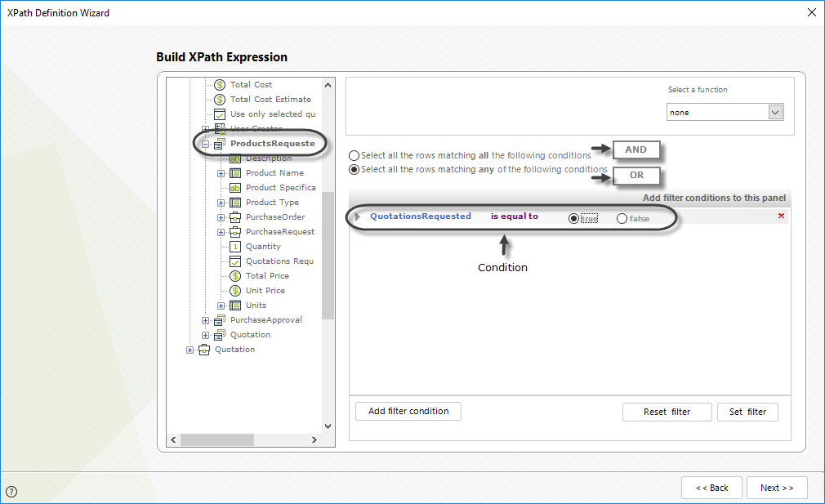Collapse the ProductsRequeste tree node
Image resolution: width=825 pixels, height=504 pixels.
pyautogui.click(x=206, y=144)
